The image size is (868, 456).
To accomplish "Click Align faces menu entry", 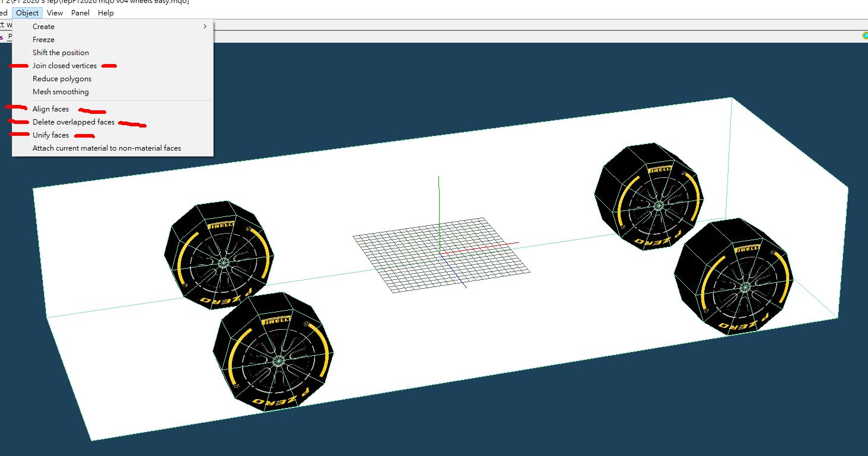I will click(50, 109).
